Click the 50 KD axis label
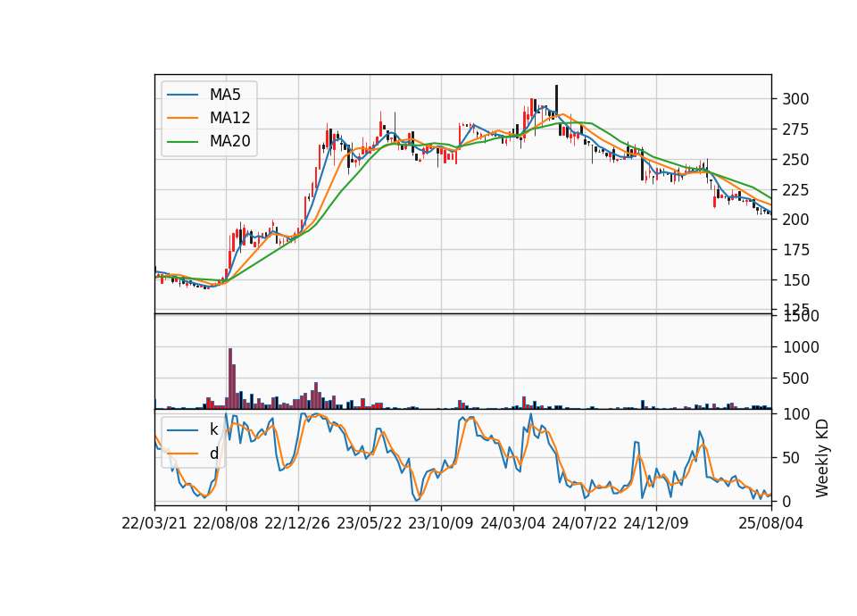Viewport: 857px width, 616px height. coord(791,457)
